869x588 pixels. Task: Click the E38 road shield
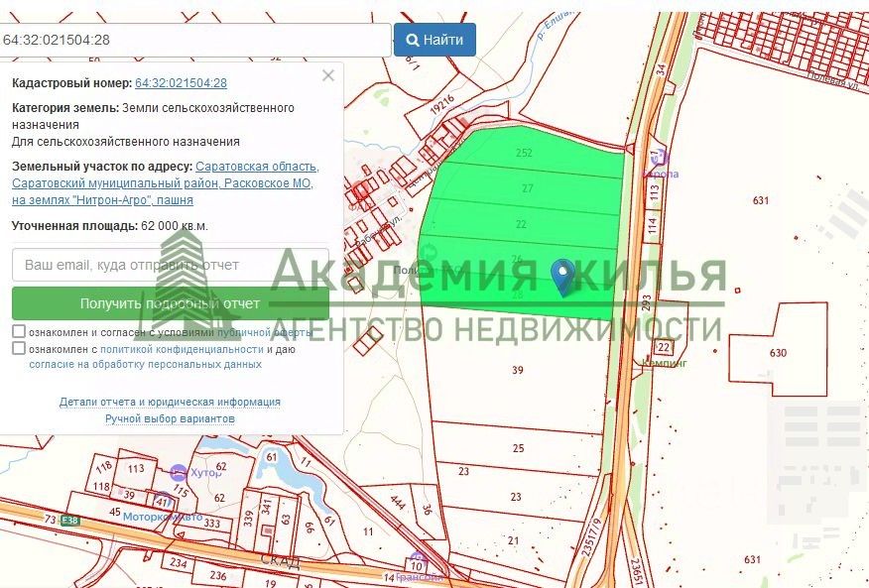(x=70, y=521)
